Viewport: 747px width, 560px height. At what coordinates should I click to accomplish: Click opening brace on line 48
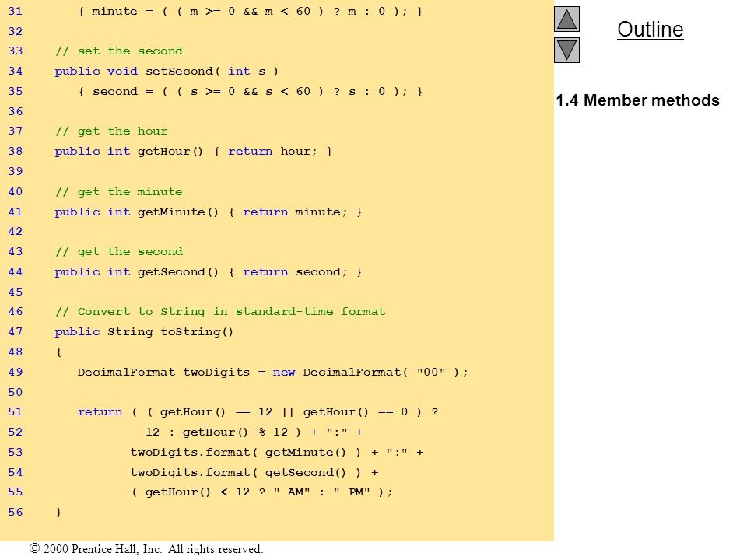58,352
